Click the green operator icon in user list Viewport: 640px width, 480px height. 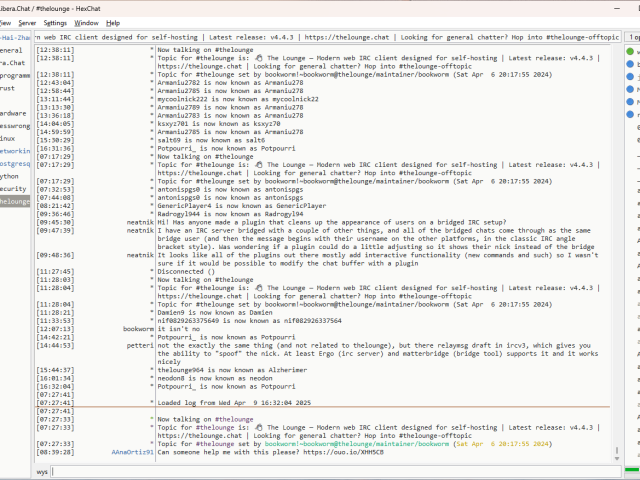[631, 50]
